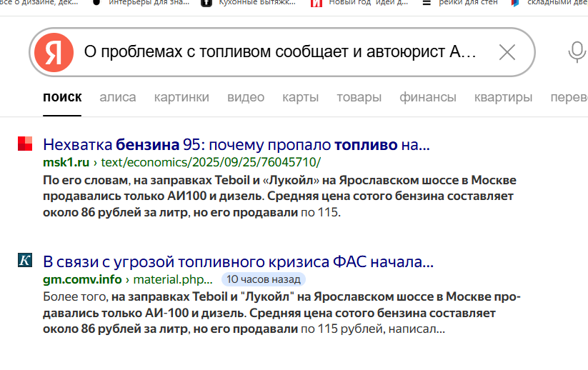The width and height of the screenshot is (588, 370).
Task: Open the «картинки» tab
Action: pos(181,97)
